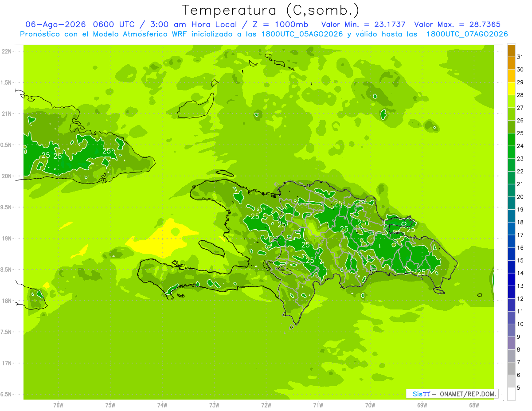Click the gray 7 degree legend swatch
The width and height of the screenshot is (532, 411).
point(511,356)
